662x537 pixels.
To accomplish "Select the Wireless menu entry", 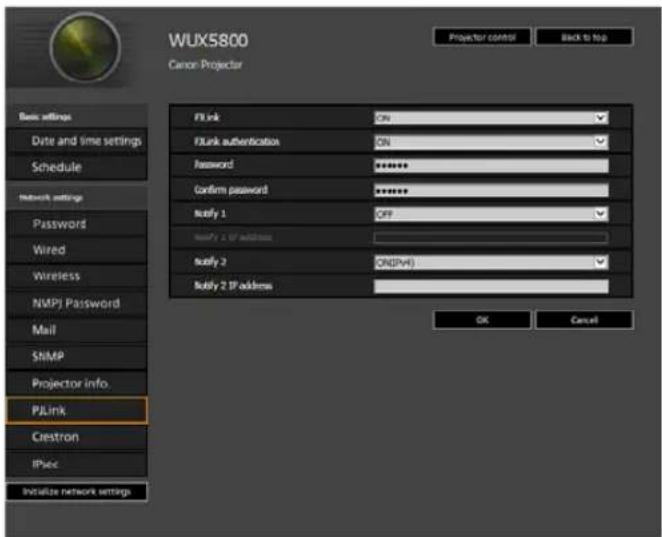I will (77, 277).
